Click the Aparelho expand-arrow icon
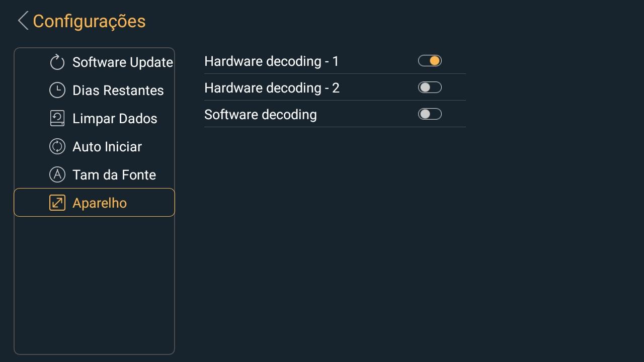 pos(57,203)
